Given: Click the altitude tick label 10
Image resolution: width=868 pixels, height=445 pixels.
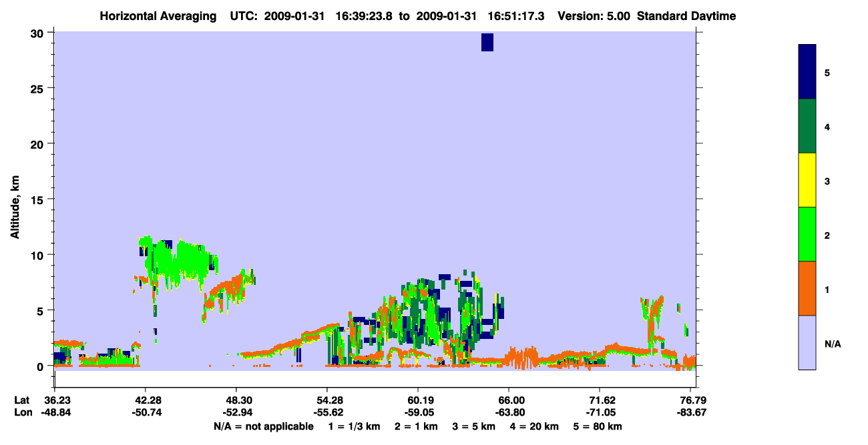Looking at the screenshot, I should (x=39, y=255).
